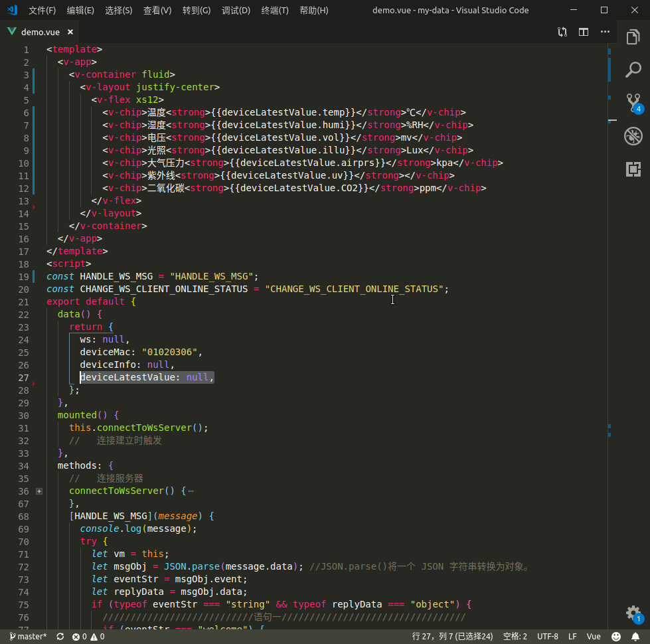This screenshot has height=644, width=650.
Task: Open the 编辑(E) menu
Action: point(80,11)
